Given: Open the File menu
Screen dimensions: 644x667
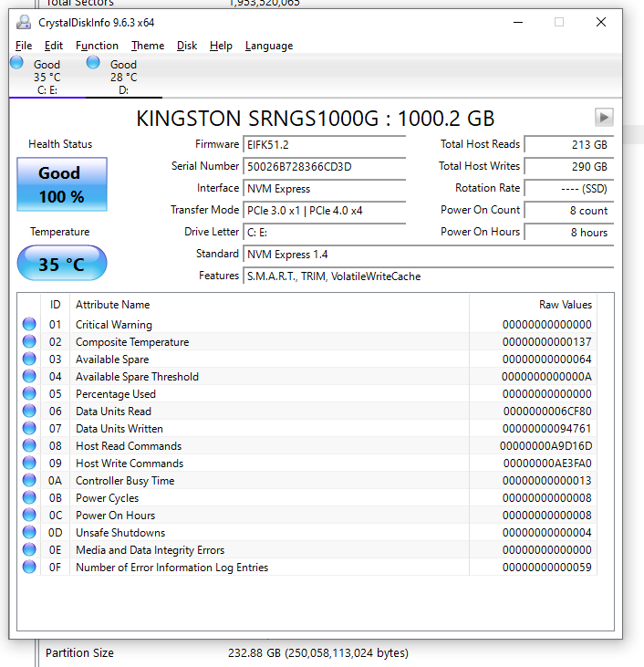Looking at the screenshot, I should coord(24,46).
